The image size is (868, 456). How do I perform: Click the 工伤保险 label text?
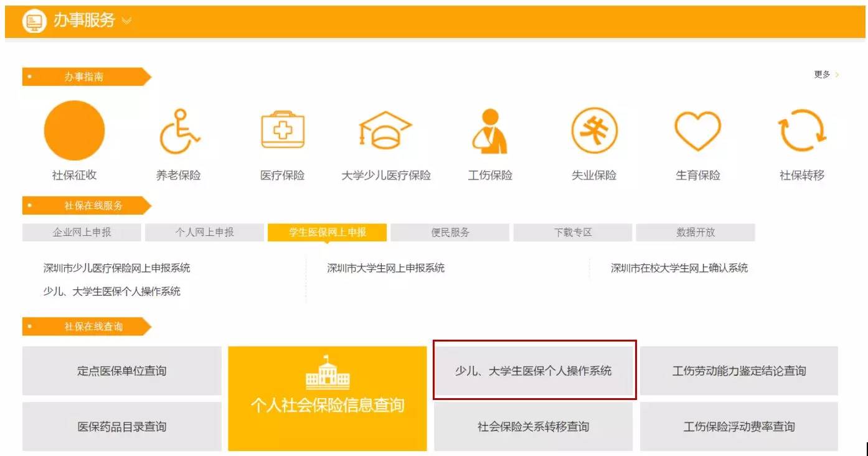click(x=490, y=175)
